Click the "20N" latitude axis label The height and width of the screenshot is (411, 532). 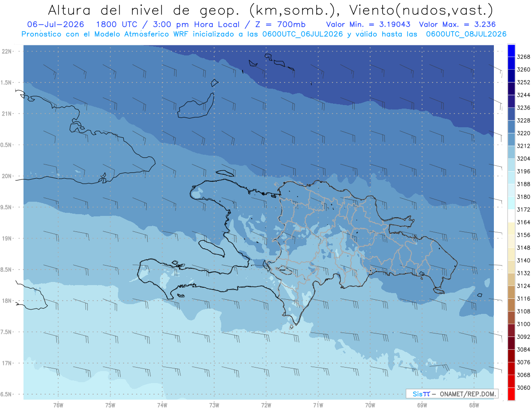(x=7, y=176)
